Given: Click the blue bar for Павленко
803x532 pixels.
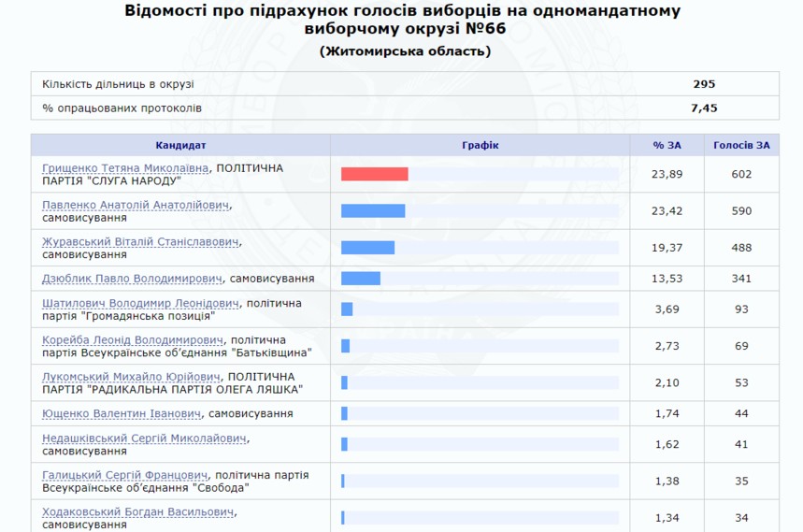Looking at the screenshot, I should pos(372,211).
